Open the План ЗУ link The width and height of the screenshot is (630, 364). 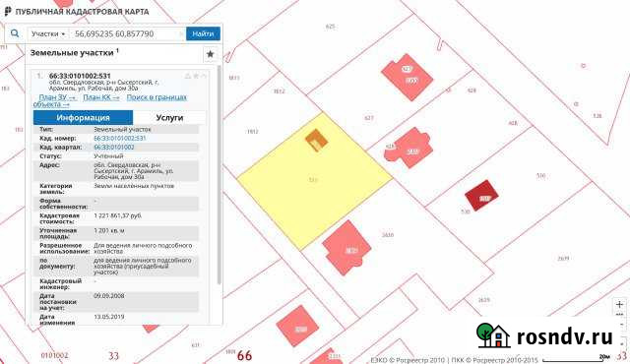click(x=57, y=97)
